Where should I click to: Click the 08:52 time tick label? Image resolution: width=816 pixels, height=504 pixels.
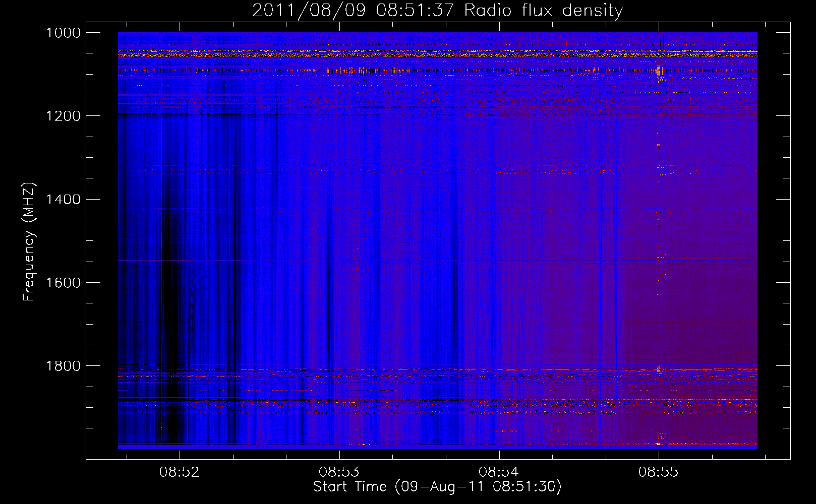pyautogui.click(x=180, y=472)
